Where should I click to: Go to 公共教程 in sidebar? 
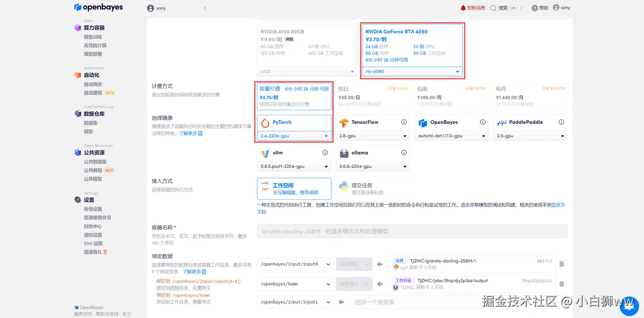93,170
